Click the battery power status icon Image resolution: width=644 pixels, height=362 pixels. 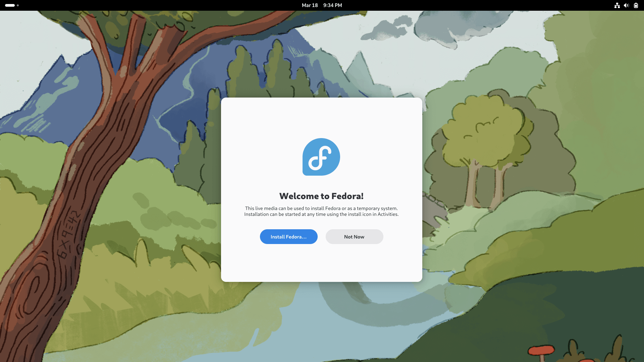(636, 5)
